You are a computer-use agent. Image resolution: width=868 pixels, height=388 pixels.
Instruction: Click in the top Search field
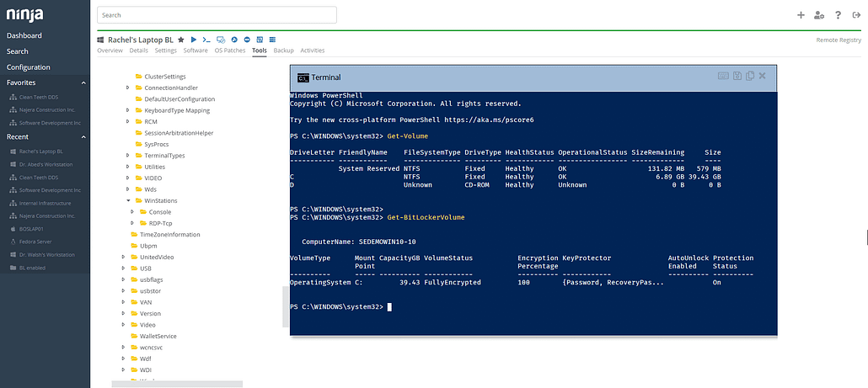[217, 15]
